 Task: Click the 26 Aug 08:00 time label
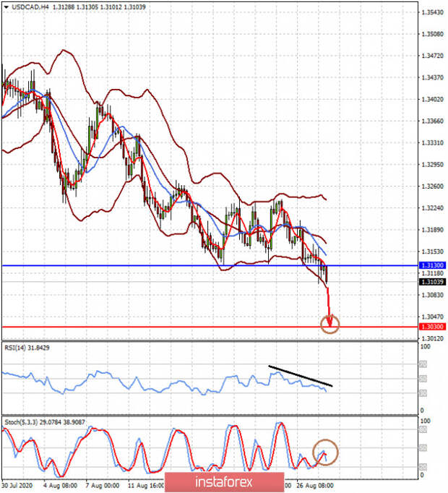314,485
